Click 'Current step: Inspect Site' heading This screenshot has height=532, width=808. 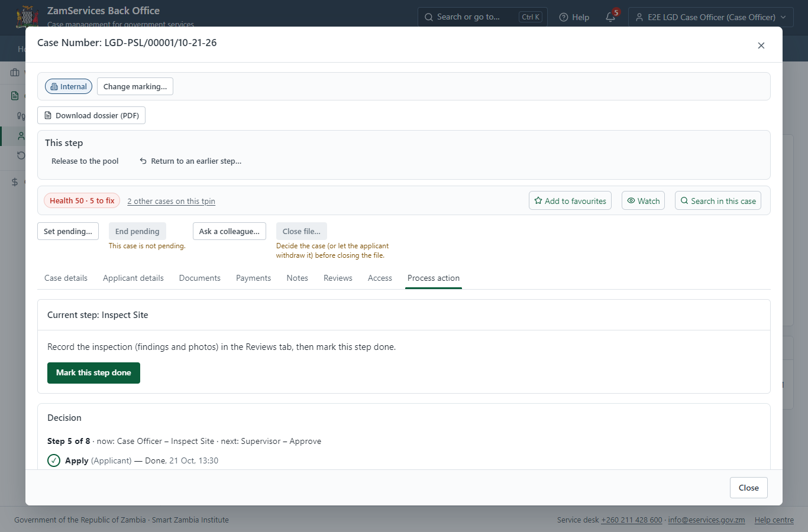tap(98, 315)
